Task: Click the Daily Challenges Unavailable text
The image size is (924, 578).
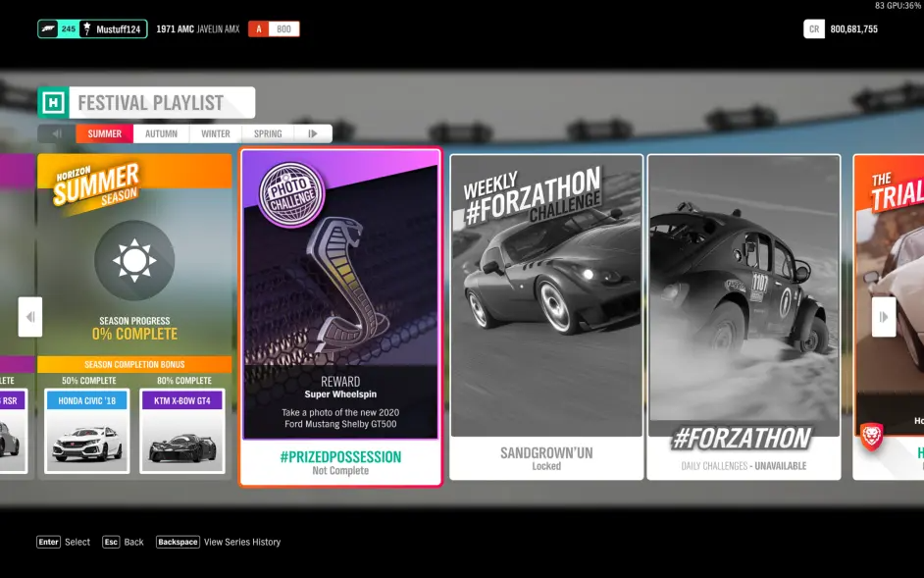Action: 744,466
